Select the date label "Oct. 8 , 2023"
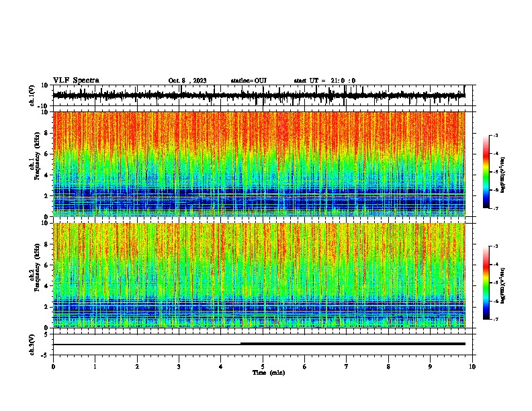 [187, 81]
